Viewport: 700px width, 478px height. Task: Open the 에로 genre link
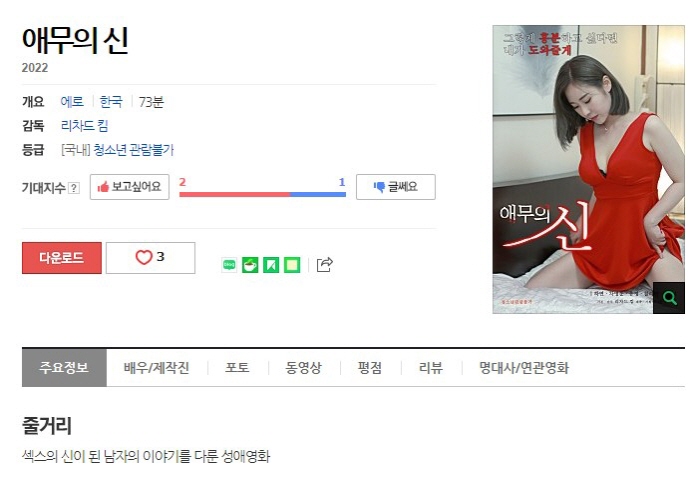pos(72,102)
